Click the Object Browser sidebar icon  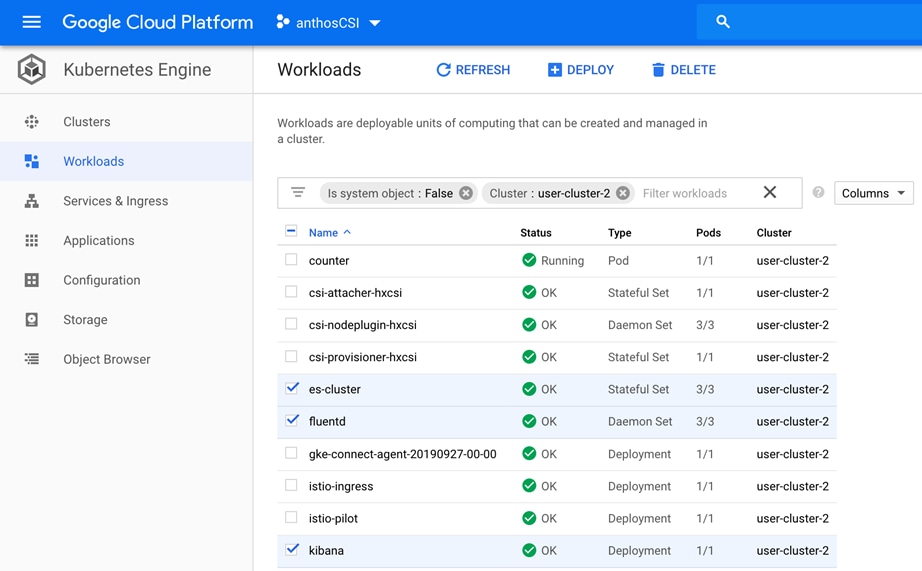click(x=32, y=359)
